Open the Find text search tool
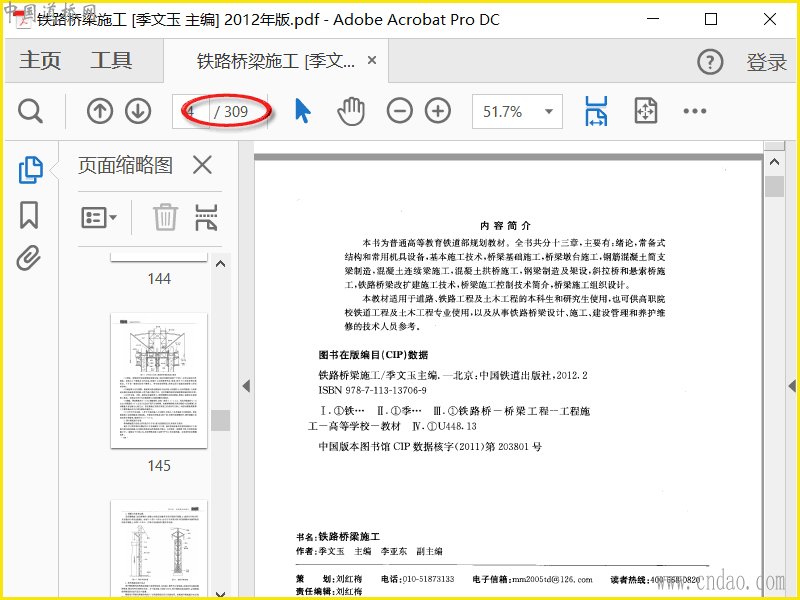The height and width of the screenshot is (600, 800). pos(30,111)
